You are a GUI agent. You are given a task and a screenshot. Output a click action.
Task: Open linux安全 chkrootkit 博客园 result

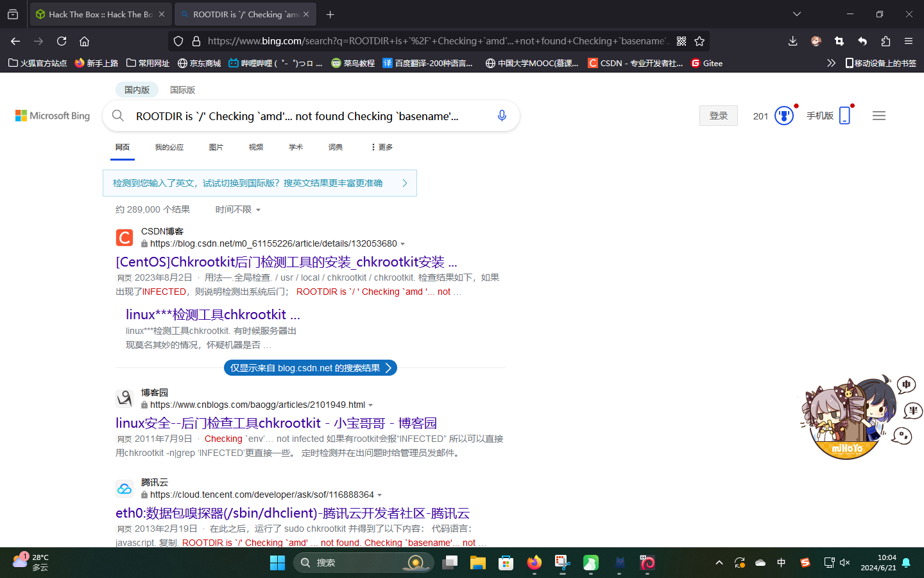pos(276,423)
